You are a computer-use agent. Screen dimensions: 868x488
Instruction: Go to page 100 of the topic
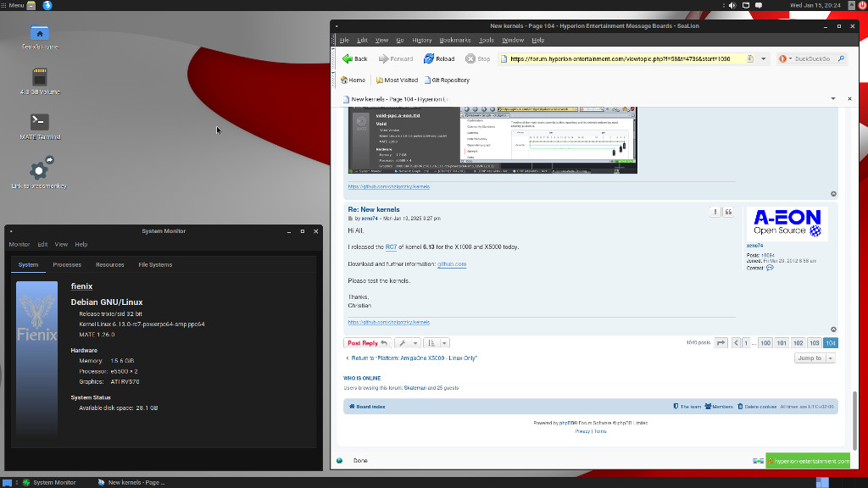click(765, 343)
